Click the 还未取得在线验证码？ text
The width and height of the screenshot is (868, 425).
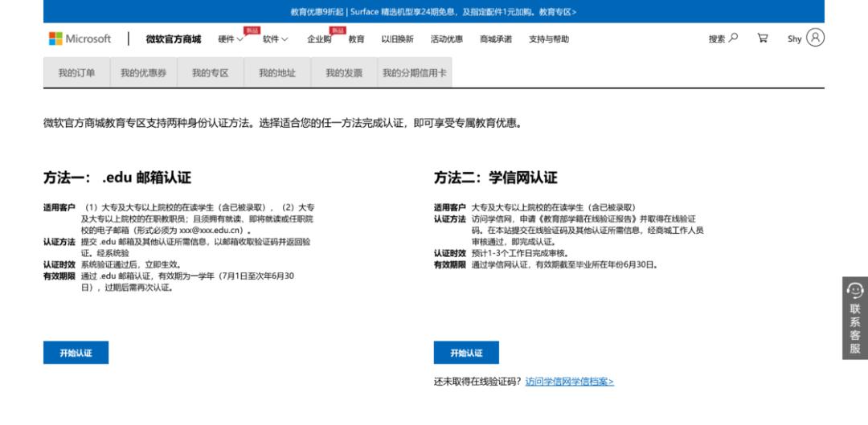477,382
